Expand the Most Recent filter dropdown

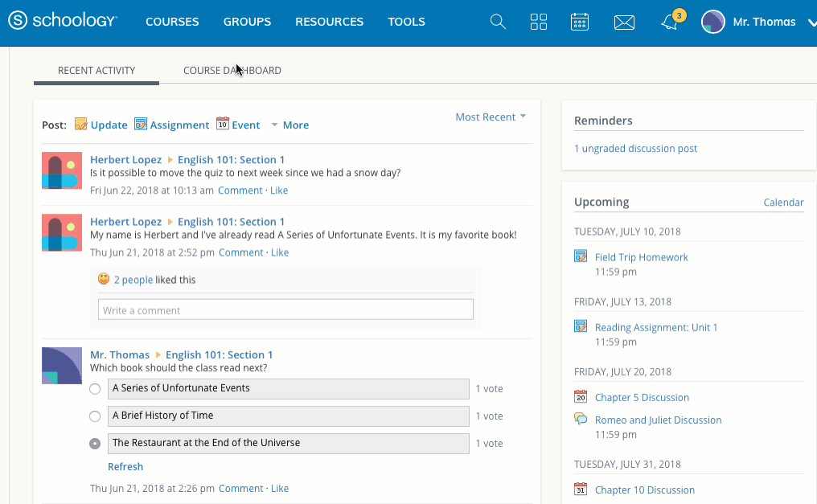click(491, 117)
